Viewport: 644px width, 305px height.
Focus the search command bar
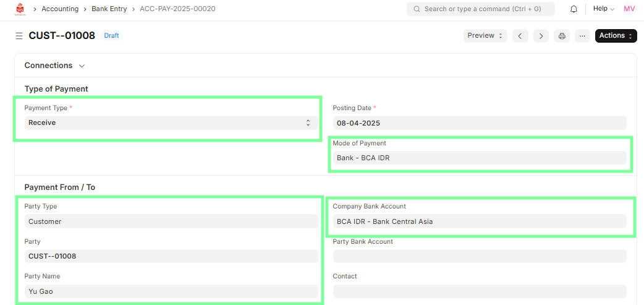tap(480, 9)
